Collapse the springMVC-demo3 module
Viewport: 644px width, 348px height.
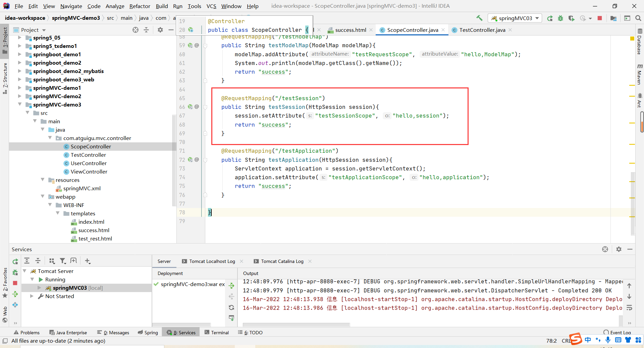pyautogui.click(x=20, y=105)
